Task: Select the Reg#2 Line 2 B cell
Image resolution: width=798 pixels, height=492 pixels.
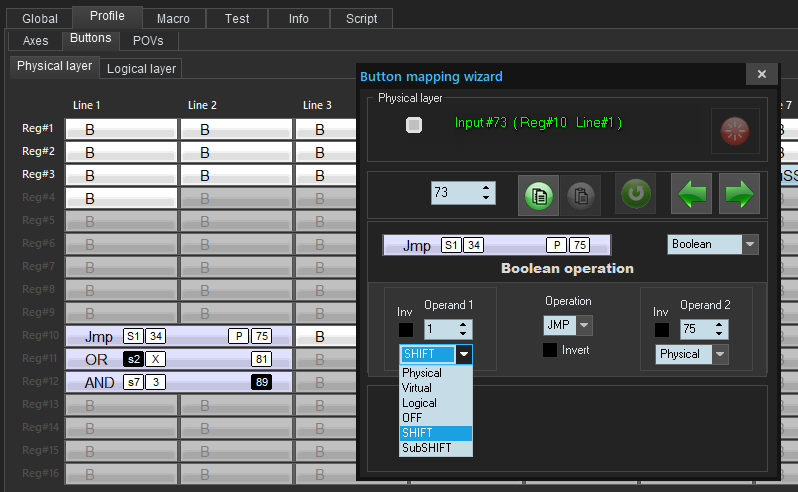Action: tap(236, 153)
